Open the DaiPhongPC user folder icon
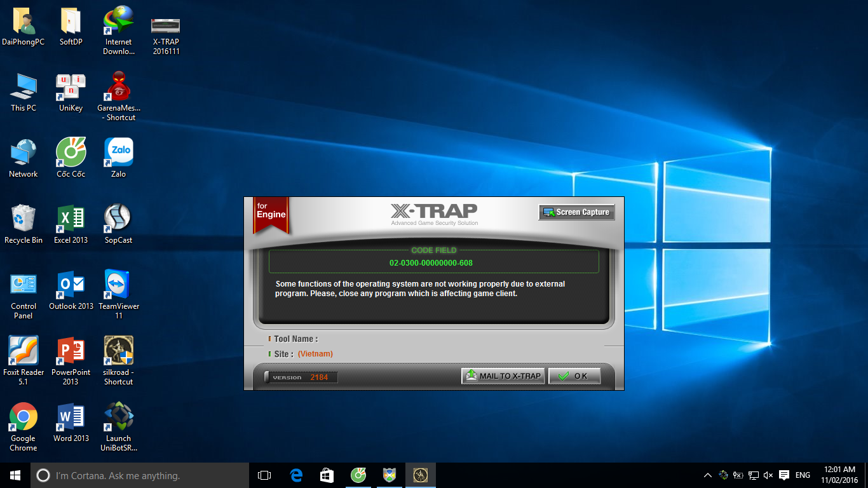Viewport: 868px width, 488px height. [x=24, y=27]
